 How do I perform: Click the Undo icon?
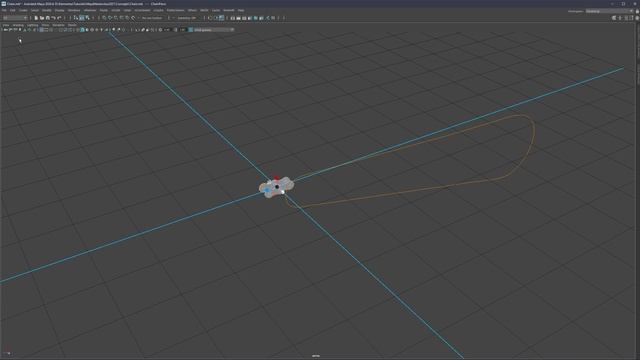tap(53, 18)
